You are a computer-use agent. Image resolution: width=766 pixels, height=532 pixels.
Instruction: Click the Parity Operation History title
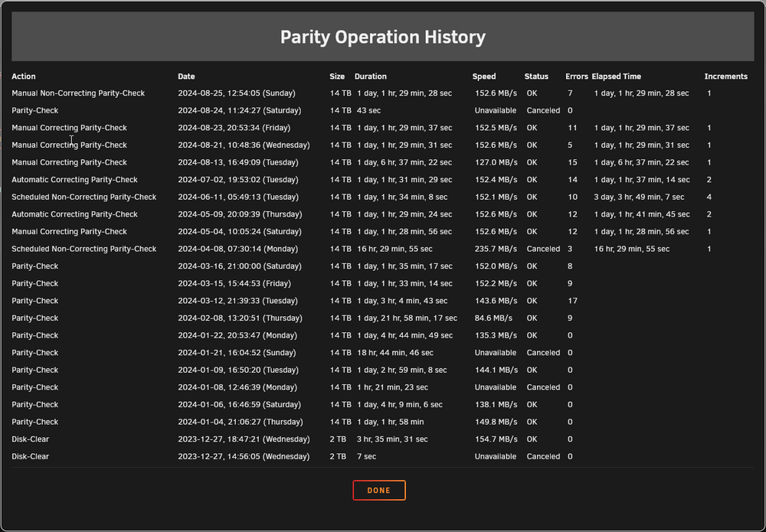coord(383,37)
